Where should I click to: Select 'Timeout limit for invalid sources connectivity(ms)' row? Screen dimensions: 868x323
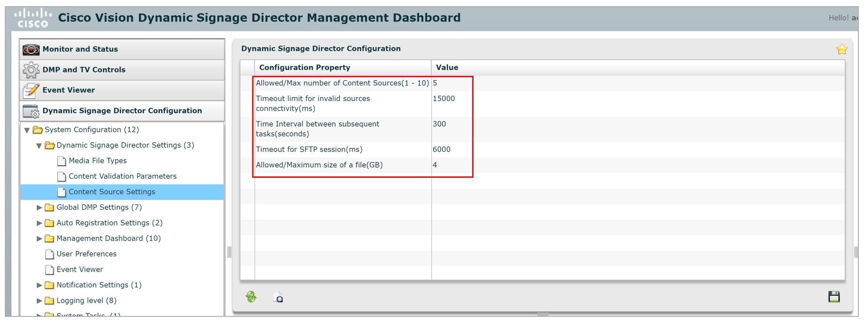point(542,104)
